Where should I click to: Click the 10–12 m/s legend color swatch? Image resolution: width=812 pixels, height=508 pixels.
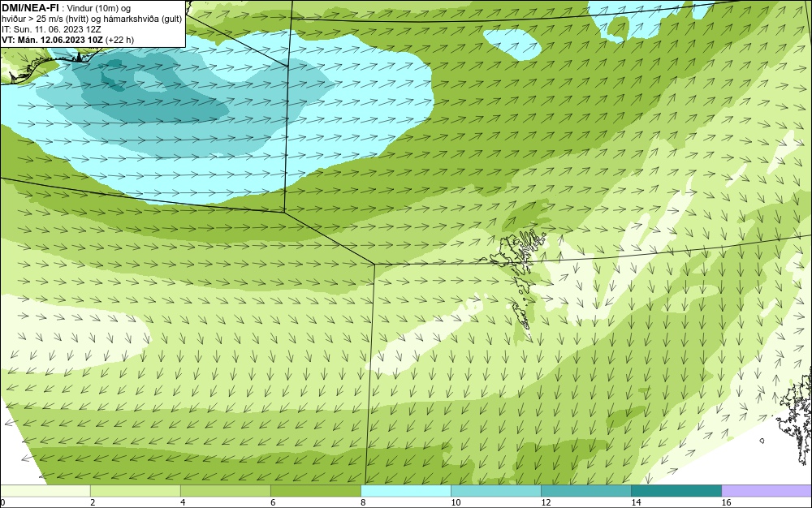tap(496, 491)
